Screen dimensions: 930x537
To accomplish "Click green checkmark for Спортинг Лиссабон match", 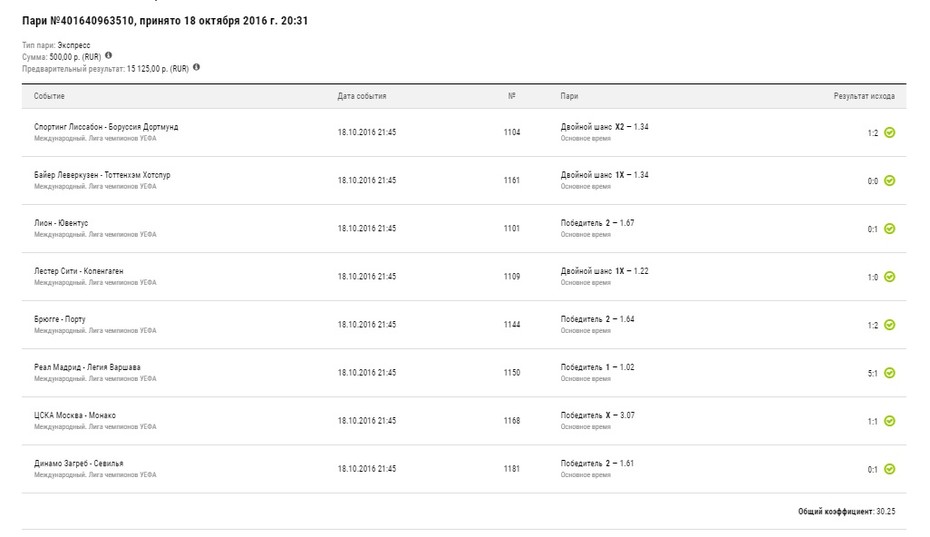I will [x=889, y=132].
